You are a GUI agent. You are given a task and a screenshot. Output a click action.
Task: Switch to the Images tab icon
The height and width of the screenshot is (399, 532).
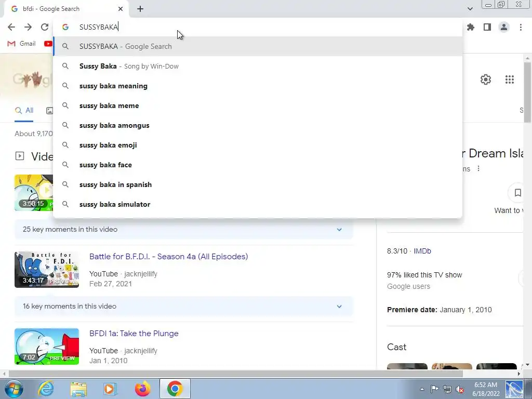pyautogui.click(x=49, y=111)
